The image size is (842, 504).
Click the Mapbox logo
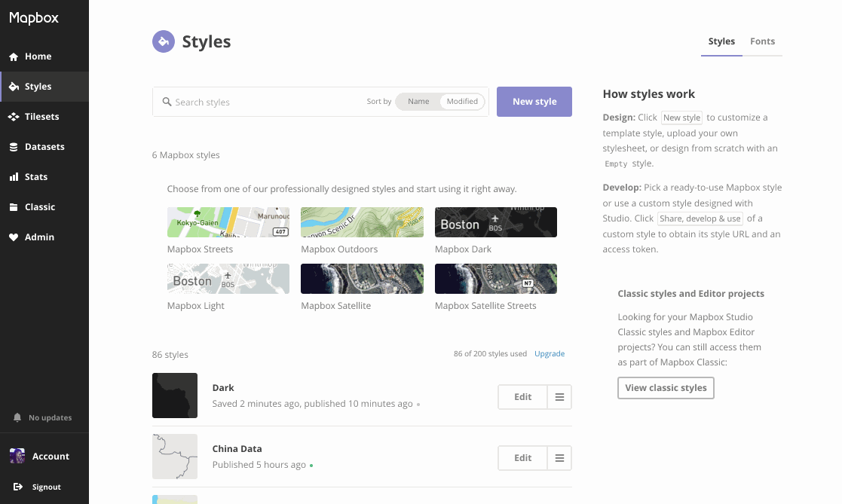coord(34,18)
